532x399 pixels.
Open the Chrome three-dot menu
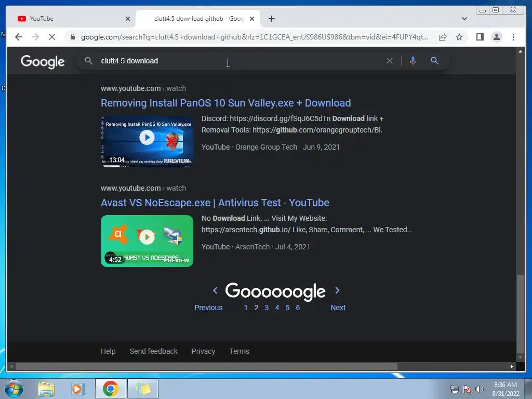click(513, 37)
